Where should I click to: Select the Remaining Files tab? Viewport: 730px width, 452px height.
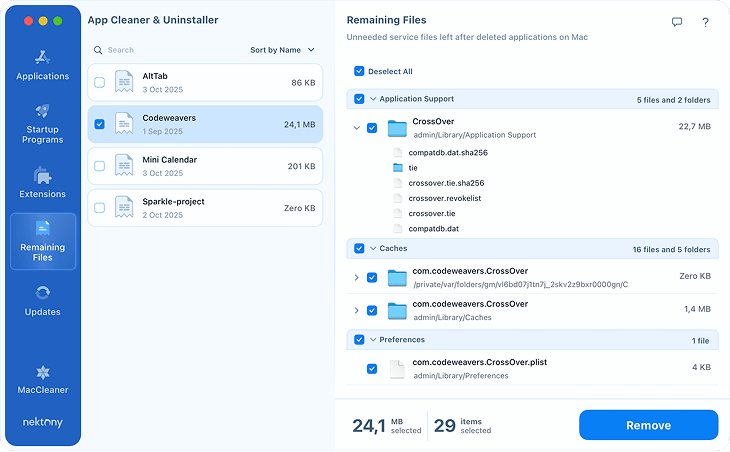43,240
